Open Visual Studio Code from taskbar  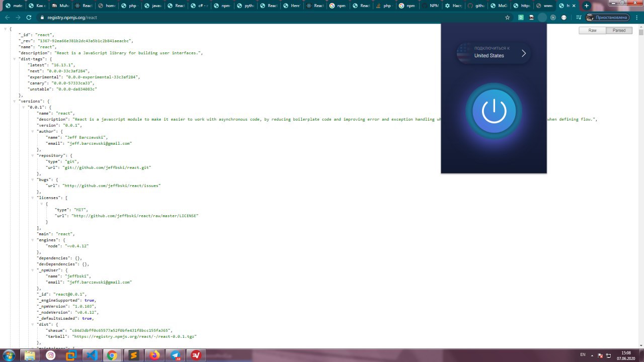coord(92,355)
